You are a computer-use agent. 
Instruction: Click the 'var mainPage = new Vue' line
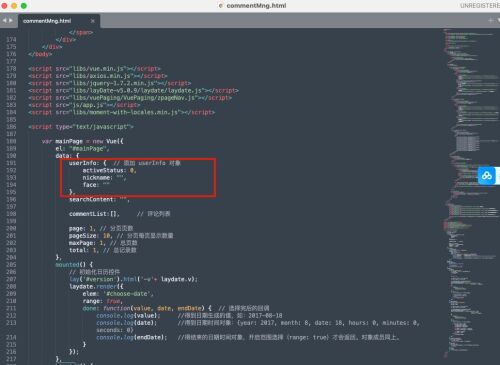(82, 141)
